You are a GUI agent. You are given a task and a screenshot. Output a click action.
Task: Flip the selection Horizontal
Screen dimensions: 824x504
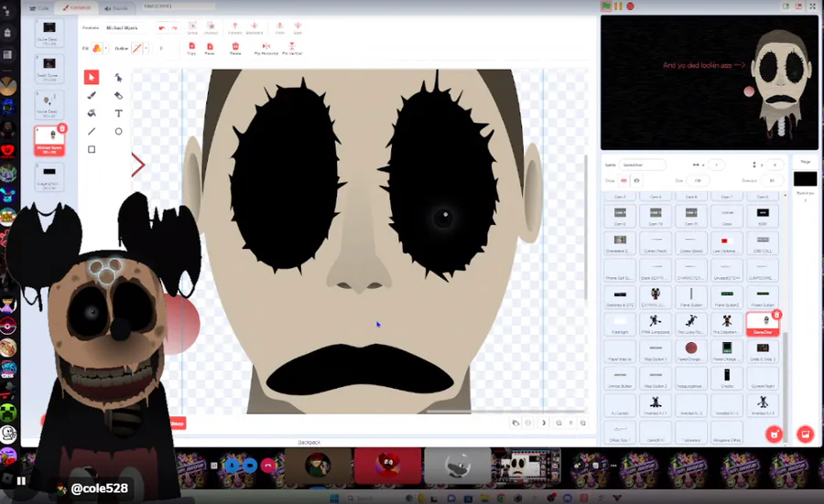[266, 48]
